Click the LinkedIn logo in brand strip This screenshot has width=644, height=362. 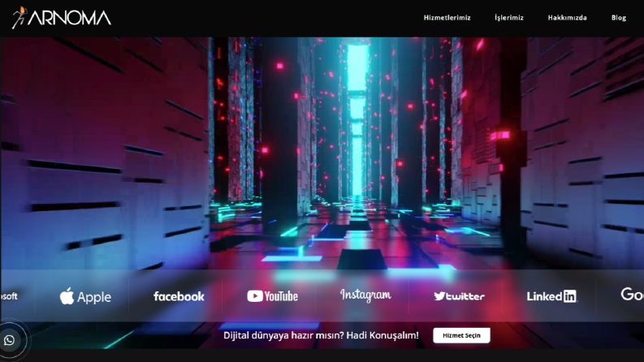(552, 296)
